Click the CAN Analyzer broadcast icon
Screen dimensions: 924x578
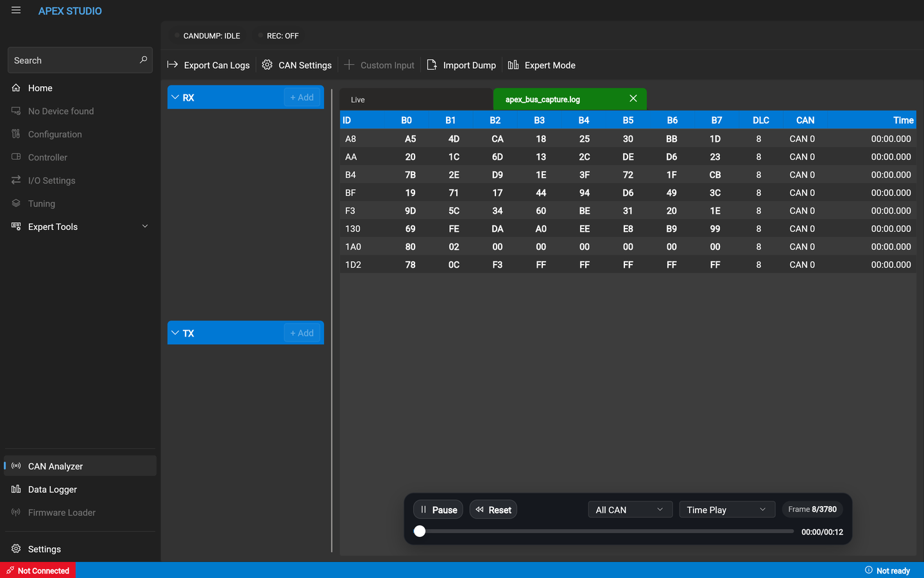point(16,466)
